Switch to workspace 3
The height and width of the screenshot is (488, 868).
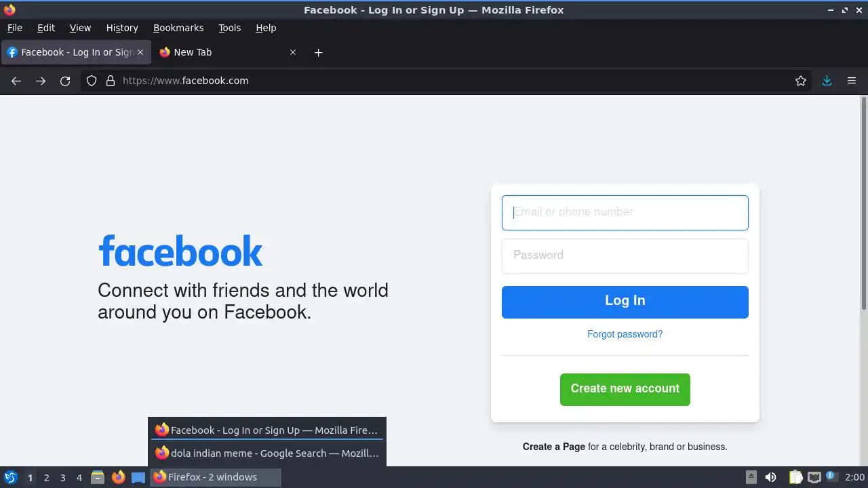[x=62, y=477]
